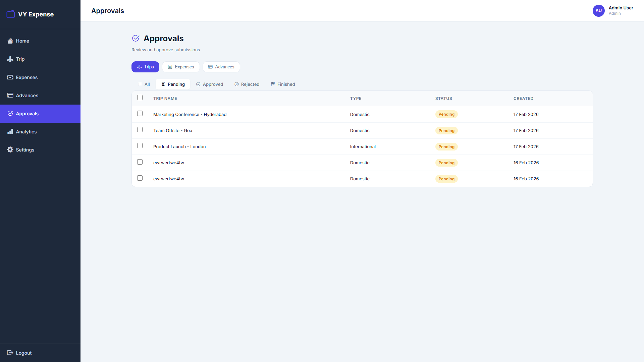Screen dimensions: 644x362
Task: Show only Approved submissions
Action: [x=209, y=84]
